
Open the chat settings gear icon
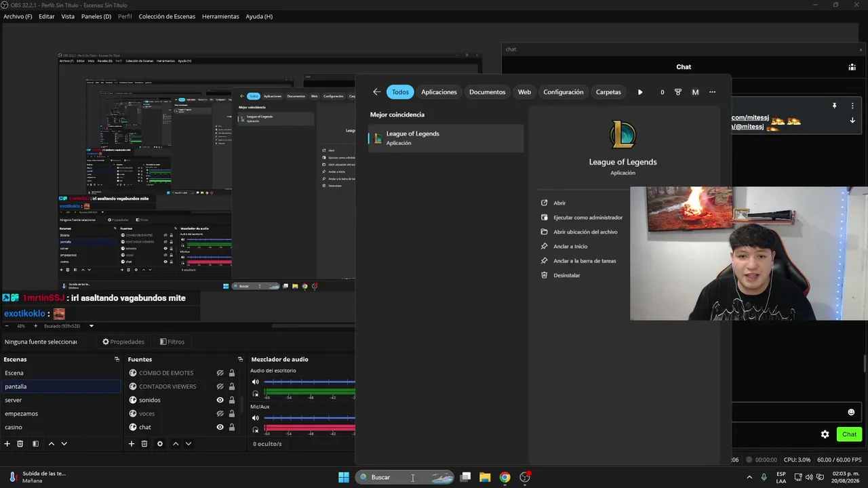coord(825,434)
